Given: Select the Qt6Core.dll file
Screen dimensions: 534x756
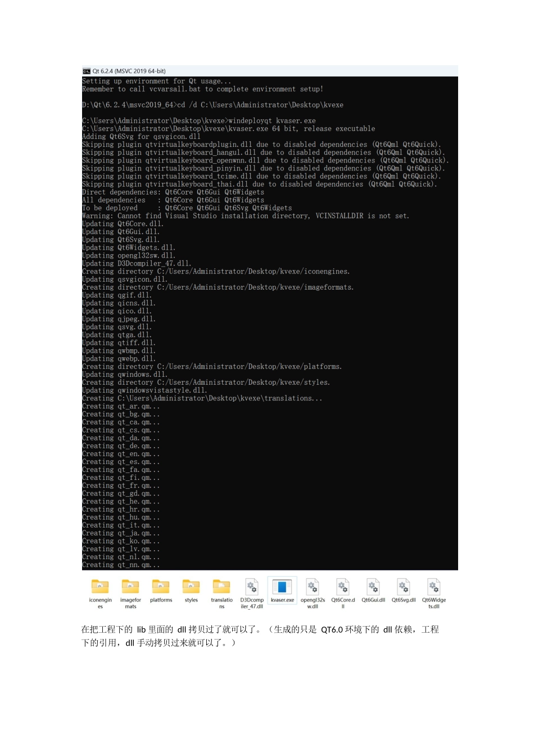Looking at the screenshot, I should pyautogui.click(x=343, y=594).
